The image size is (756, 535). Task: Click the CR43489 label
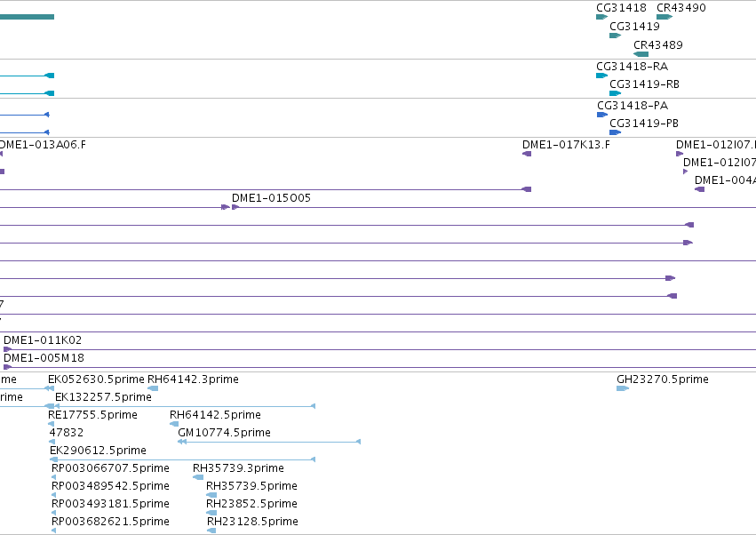pos(657,44)
